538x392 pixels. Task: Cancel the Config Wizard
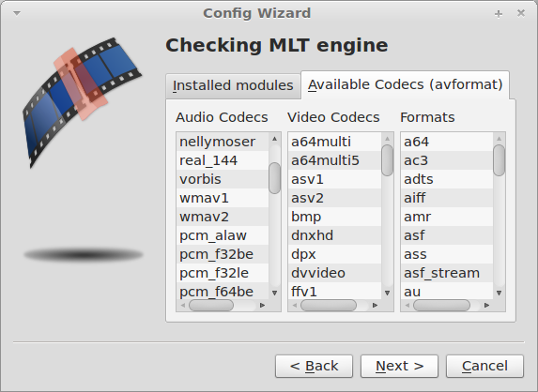[484, 366]
